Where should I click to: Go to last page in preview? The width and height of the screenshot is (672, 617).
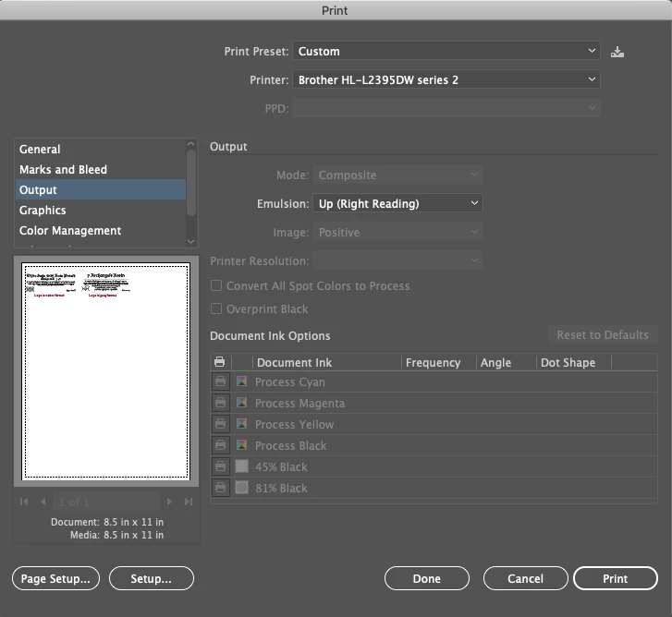(x=189, y=502)
